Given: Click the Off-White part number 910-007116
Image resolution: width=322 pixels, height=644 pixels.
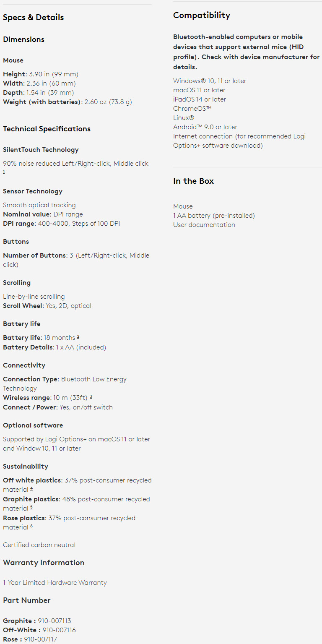Looking at the screenshot, I should pyautogui.click(x=59, y=630).
